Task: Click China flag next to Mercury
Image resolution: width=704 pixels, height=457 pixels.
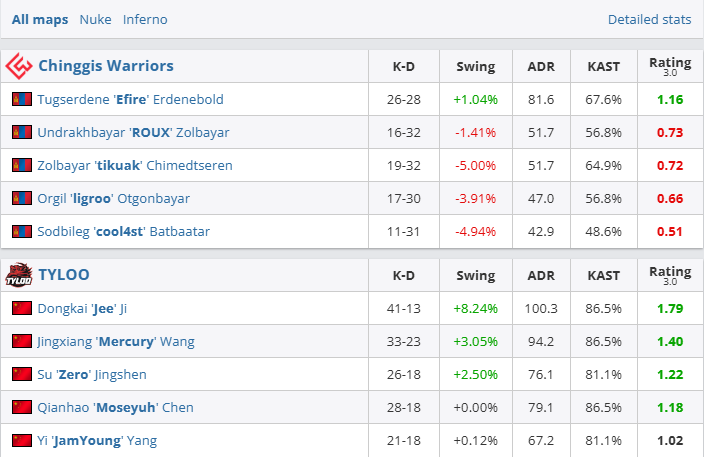Action: pos(22,342)
